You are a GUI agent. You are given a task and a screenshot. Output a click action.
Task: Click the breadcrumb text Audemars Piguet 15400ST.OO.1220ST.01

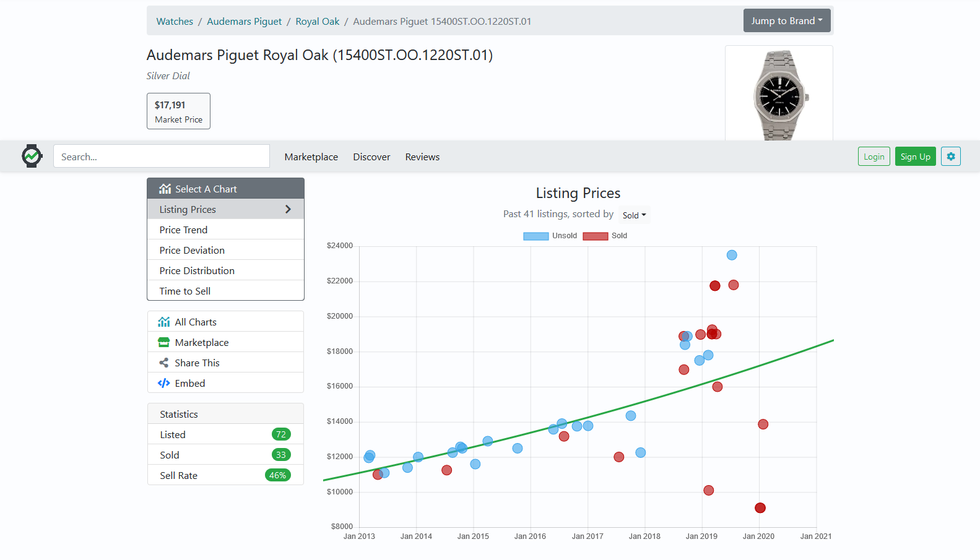442,21
